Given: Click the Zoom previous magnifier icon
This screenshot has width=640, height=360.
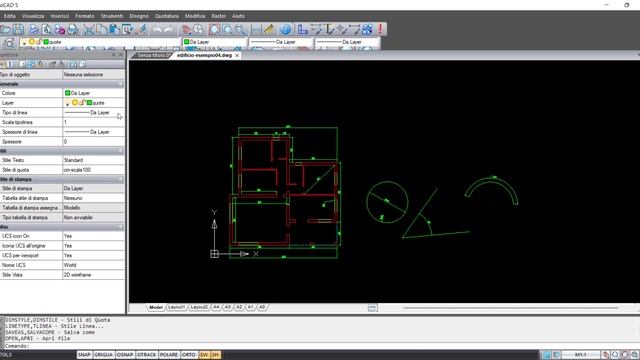Looking at the screenshot, I should (x=240, y=29).
